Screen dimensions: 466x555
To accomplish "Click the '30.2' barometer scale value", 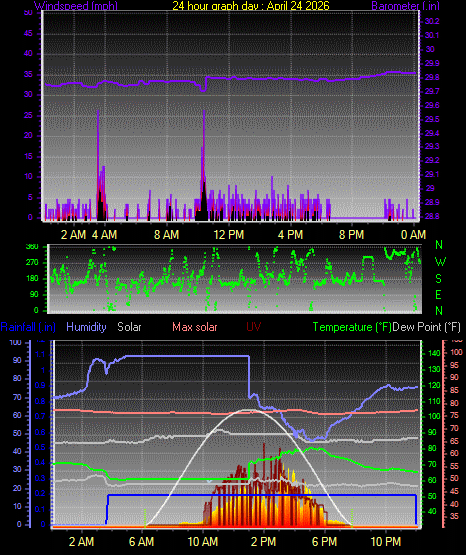I will pos(432,21).
